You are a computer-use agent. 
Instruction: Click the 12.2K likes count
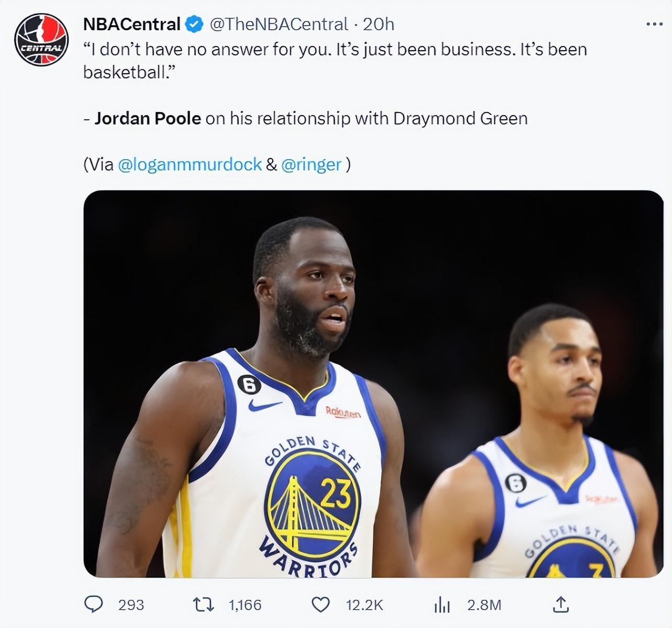[x=364, y=605]
